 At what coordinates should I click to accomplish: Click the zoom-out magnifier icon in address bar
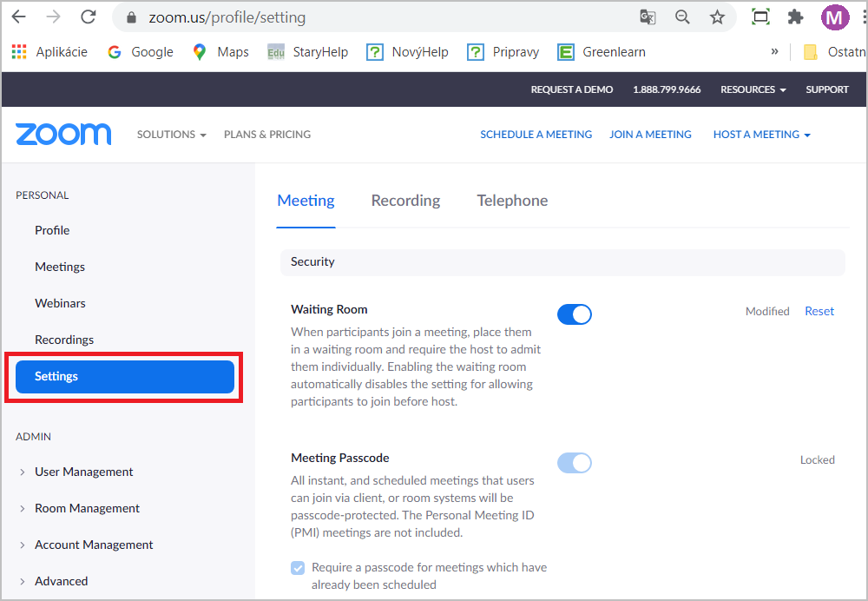(x=682, y=17)
